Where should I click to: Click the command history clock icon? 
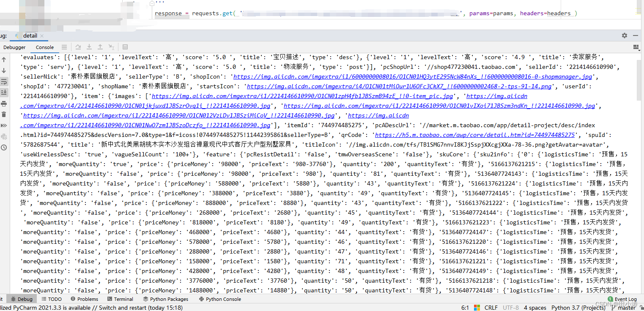tap(4, 147)
